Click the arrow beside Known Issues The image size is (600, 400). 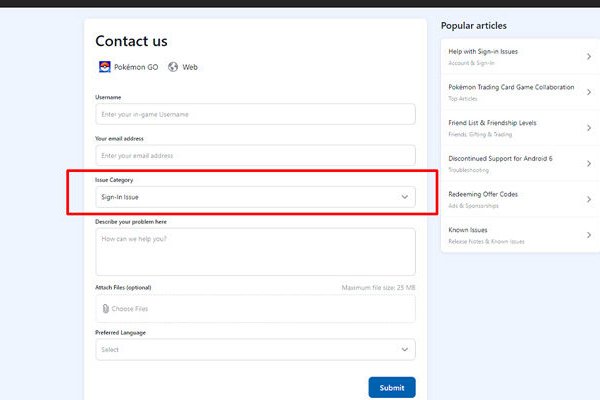[588, 235]
